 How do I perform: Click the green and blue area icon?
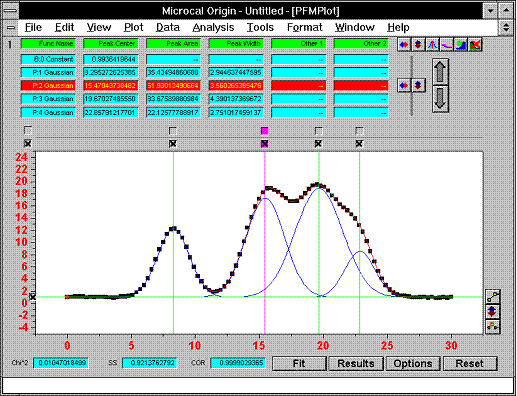click(461, 44)
